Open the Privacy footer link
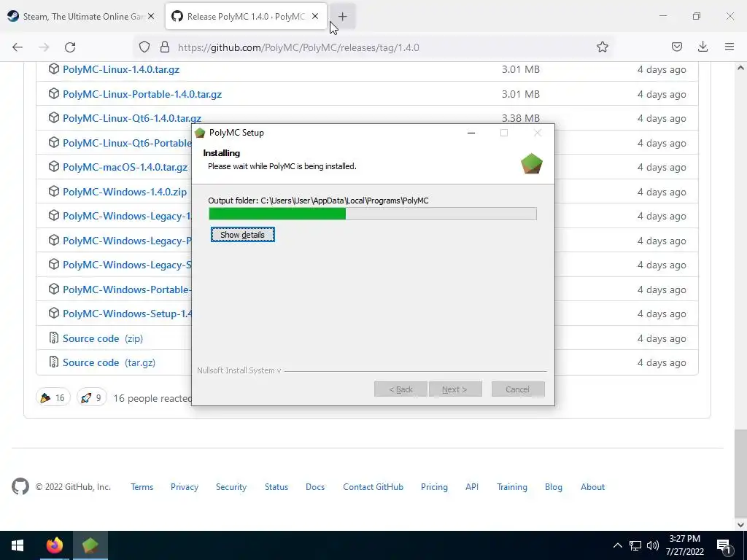The height and width of the screenshot is (560, 747). point(185,487)
